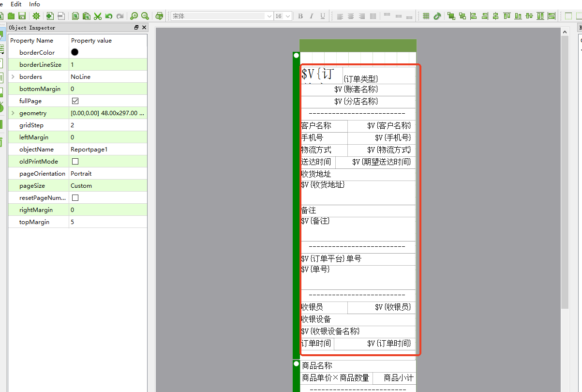Toggle the grid display icon
The image size is (582, 392).
[x=426, y=16]
